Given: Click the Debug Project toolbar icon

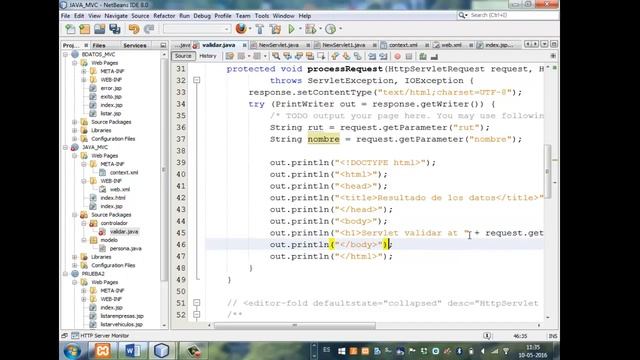Looking at the screenshot, I should (310, 29).
